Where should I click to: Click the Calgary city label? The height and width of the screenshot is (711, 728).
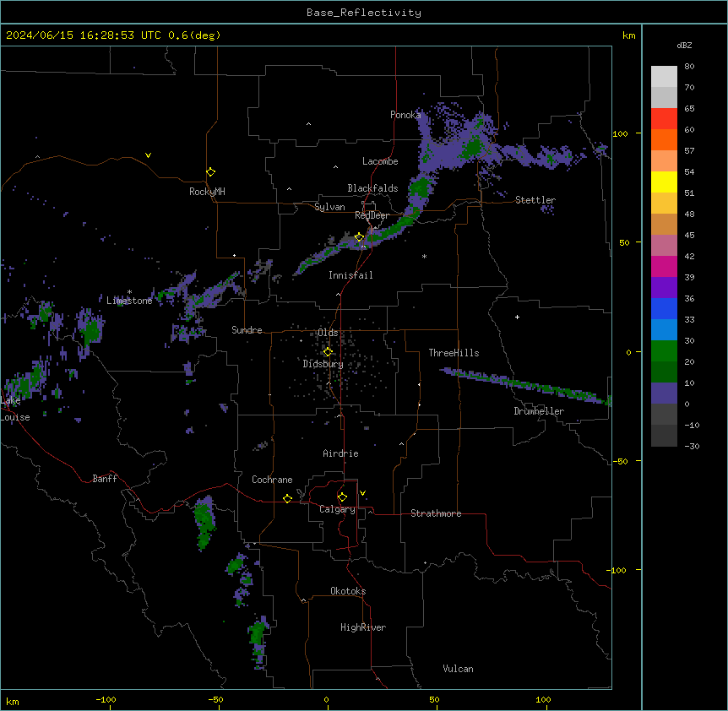click(x=337, y=509)
